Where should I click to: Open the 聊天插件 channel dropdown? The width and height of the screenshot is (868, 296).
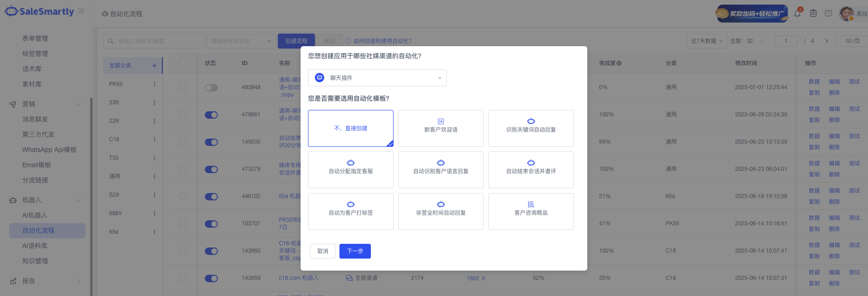[377, 78]
